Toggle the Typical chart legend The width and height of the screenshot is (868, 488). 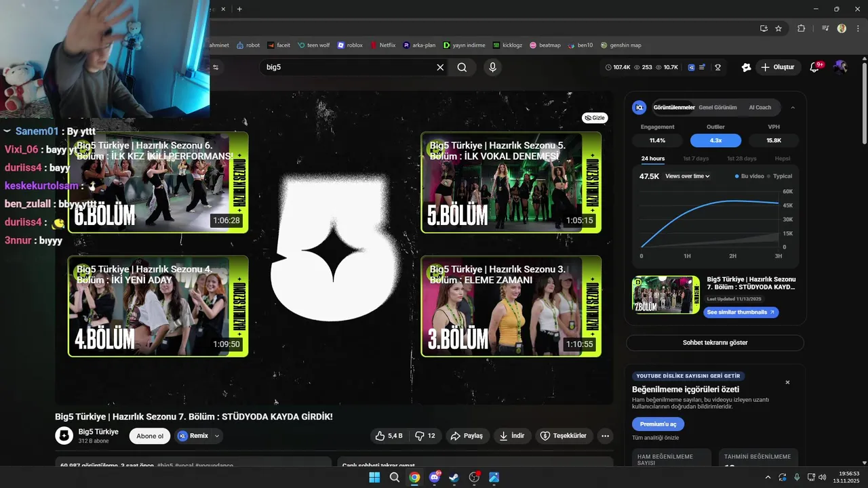[x=780, y=176]
